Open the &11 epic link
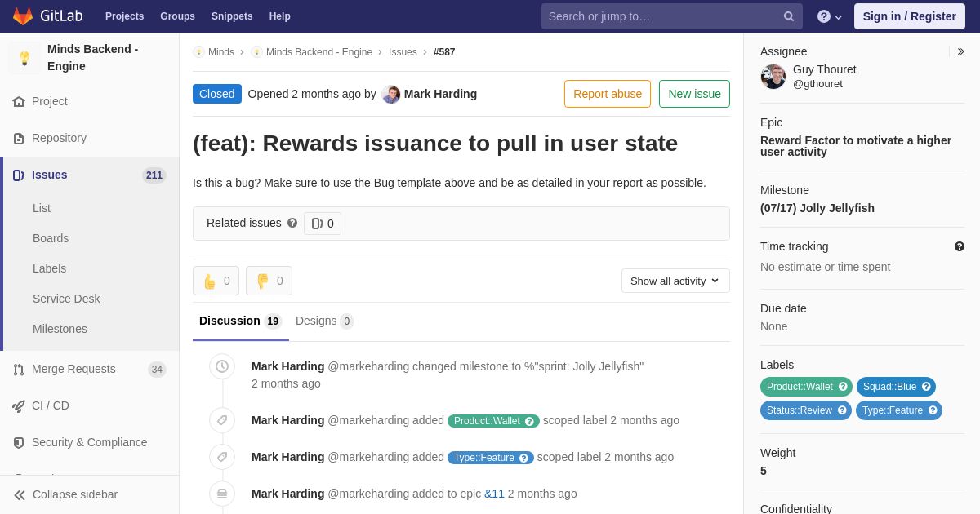 point(494,494)
